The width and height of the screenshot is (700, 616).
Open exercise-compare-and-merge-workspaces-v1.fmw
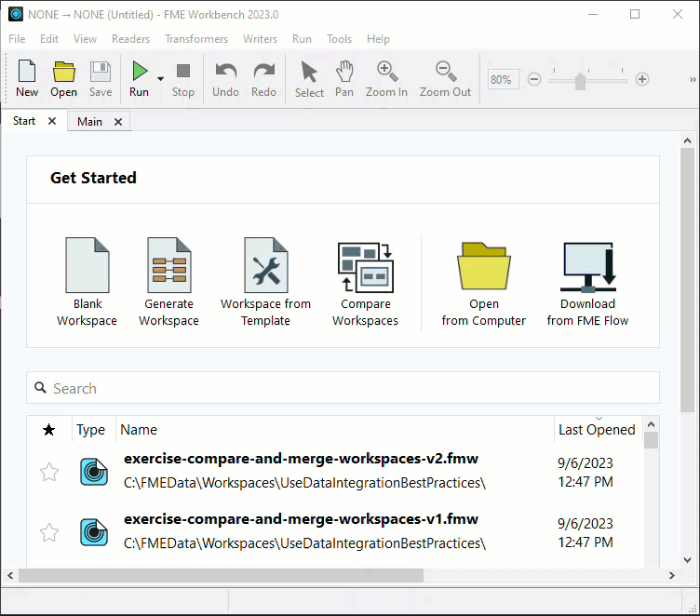pyautogui.click(x=301, y=519)
